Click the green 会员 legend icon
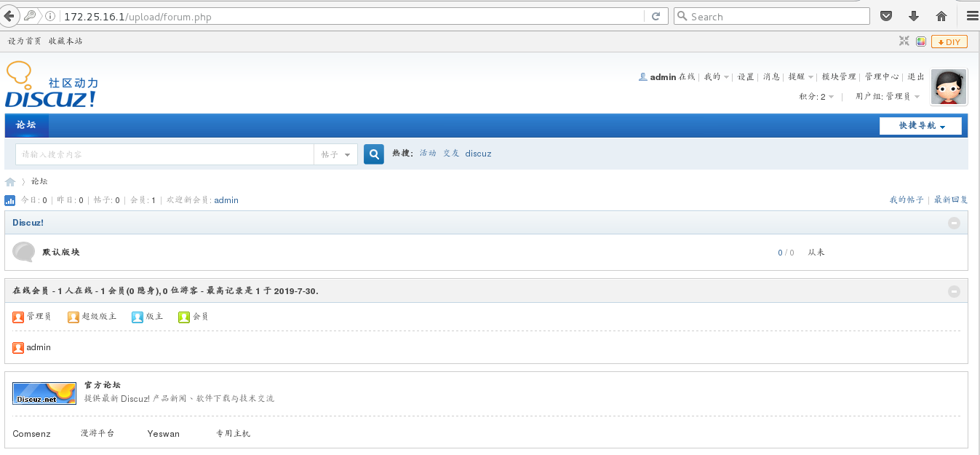This screenshot has width=980, height=455. coord(184,317)
